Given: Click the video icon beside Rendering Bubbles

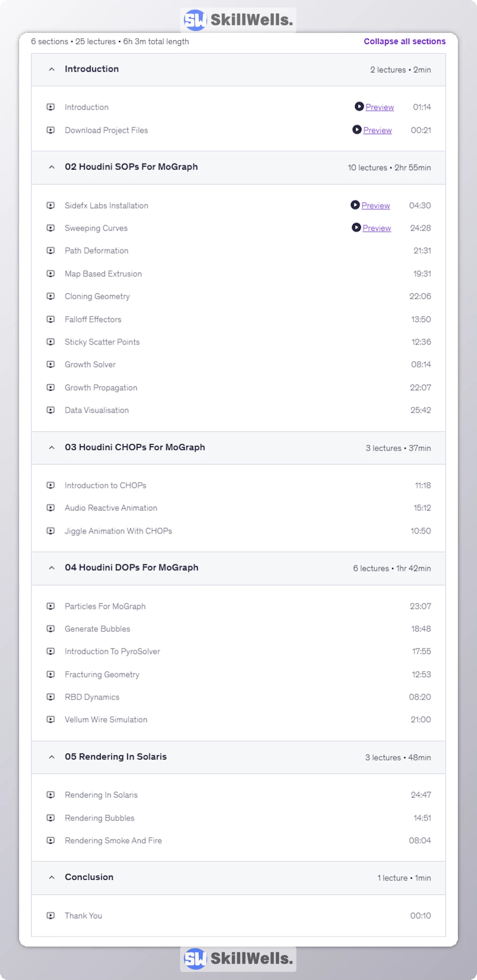Looking at the screenshot, I should tap(51, 818).
